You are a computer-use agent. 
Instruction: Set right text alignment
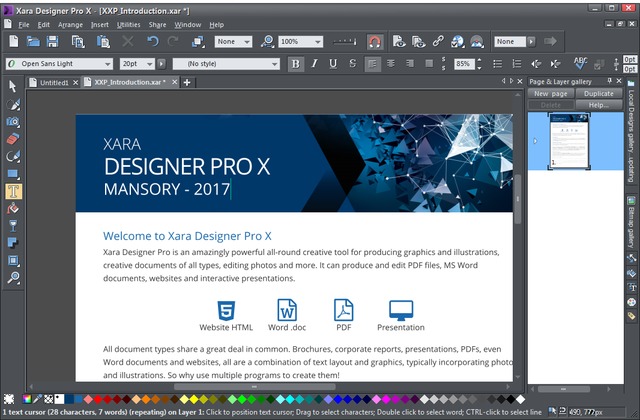tap(410, 64)
